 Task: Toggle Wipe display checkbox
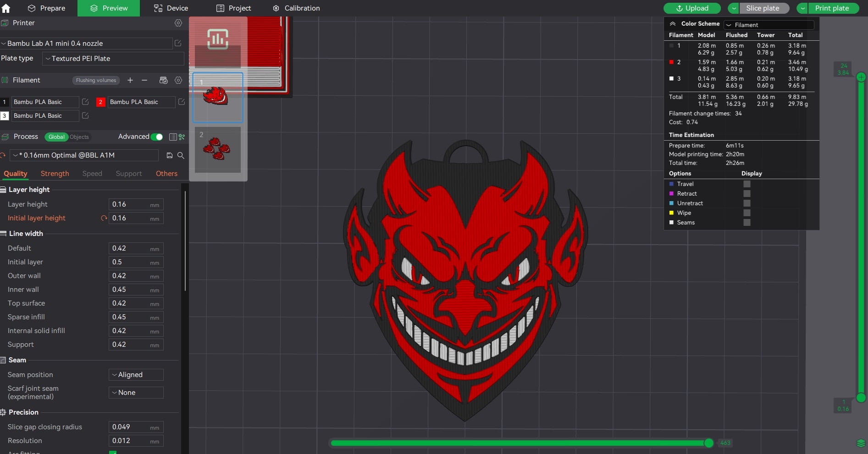pyautogui.click(x=747, y=213)
